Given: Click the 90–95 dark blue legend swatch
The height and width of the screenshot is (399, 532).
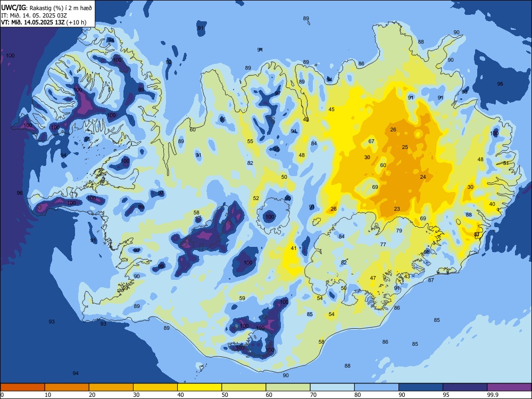Looking at the screenshot, I should 421,387.
